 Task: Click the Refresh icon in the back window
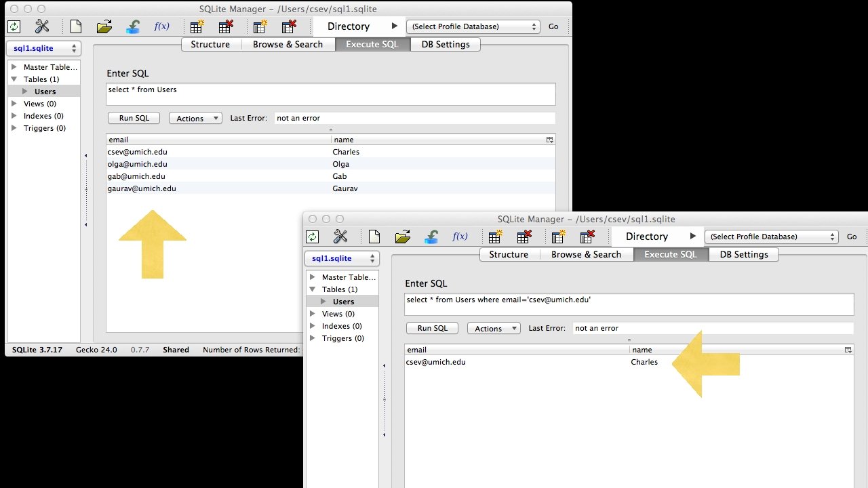coord(14,26)
